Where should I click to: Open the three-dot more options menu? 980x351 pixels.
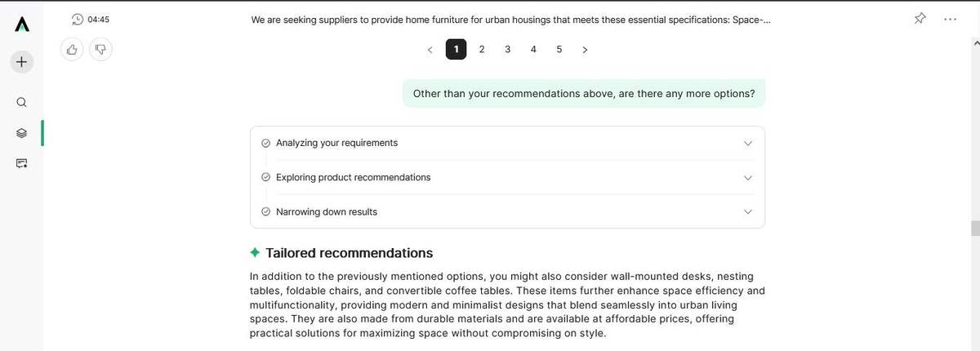[x=950, y=19]
